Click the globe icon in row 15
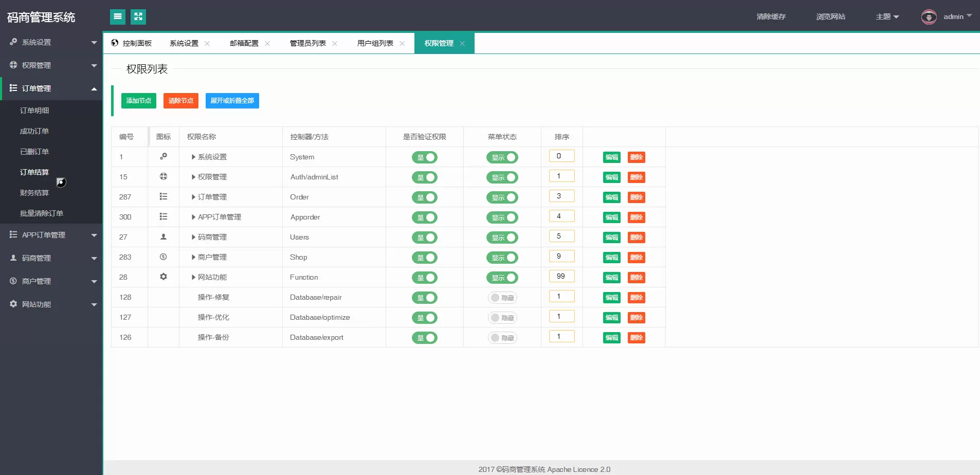This screenshot has height=475, width=980. 164,176
